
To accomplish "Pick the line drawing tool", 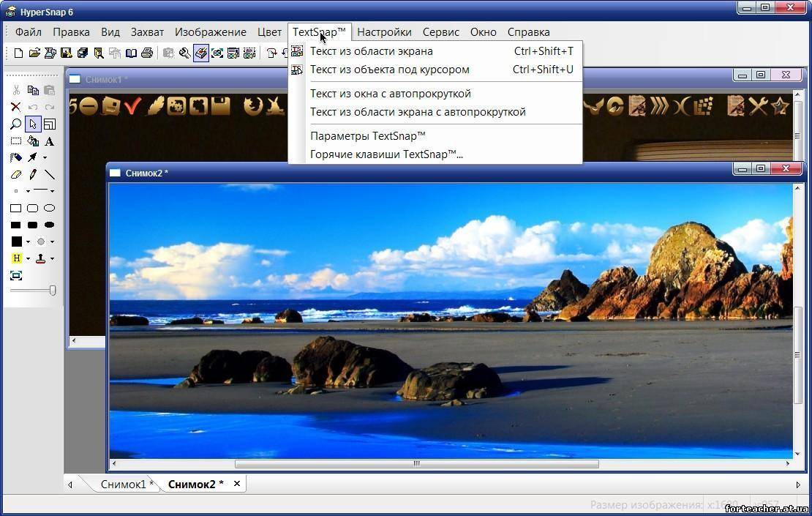I will [50, 175].
